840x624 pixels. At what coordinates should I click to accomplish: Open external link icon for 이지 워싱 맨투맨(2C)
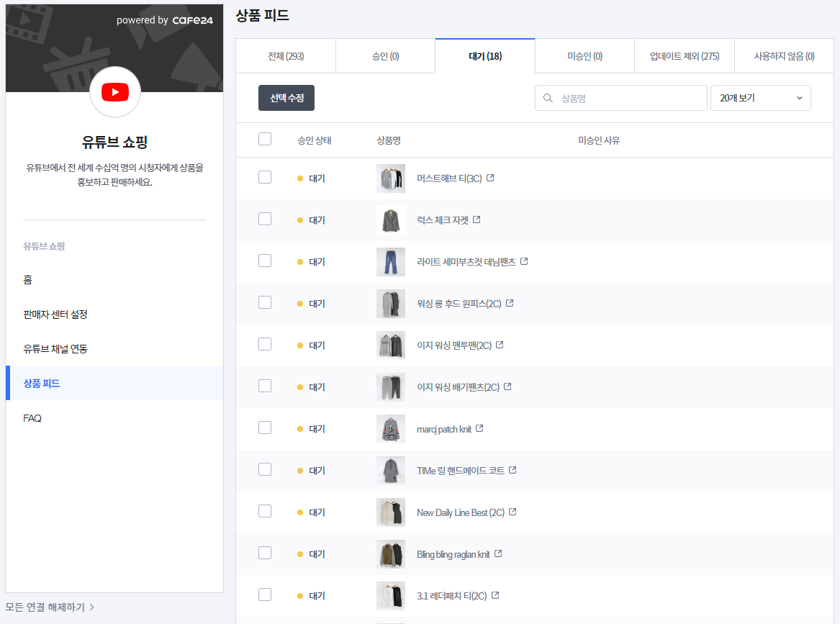pos(500,345)
